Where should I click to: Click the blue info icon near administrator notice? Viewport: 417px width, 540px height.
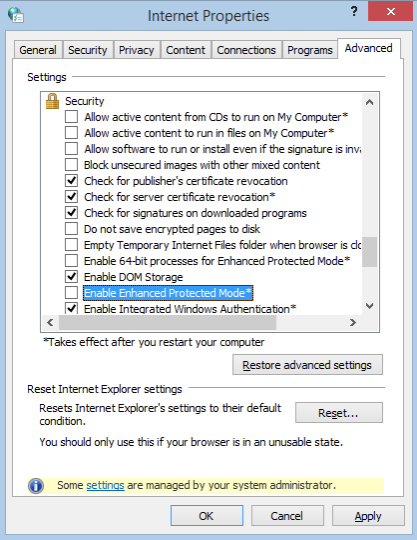36,486
